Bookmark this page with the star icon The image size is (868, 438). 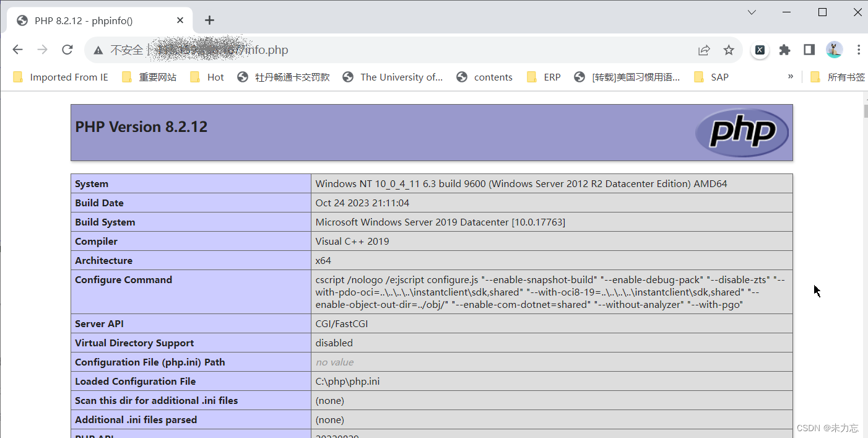(x=729, y=50)
